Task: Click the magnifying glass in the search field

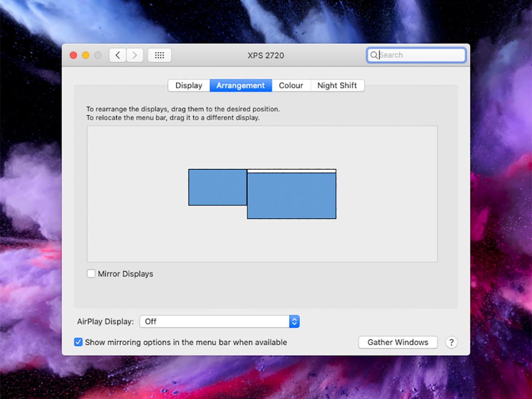Action: [x=374, y=55]
